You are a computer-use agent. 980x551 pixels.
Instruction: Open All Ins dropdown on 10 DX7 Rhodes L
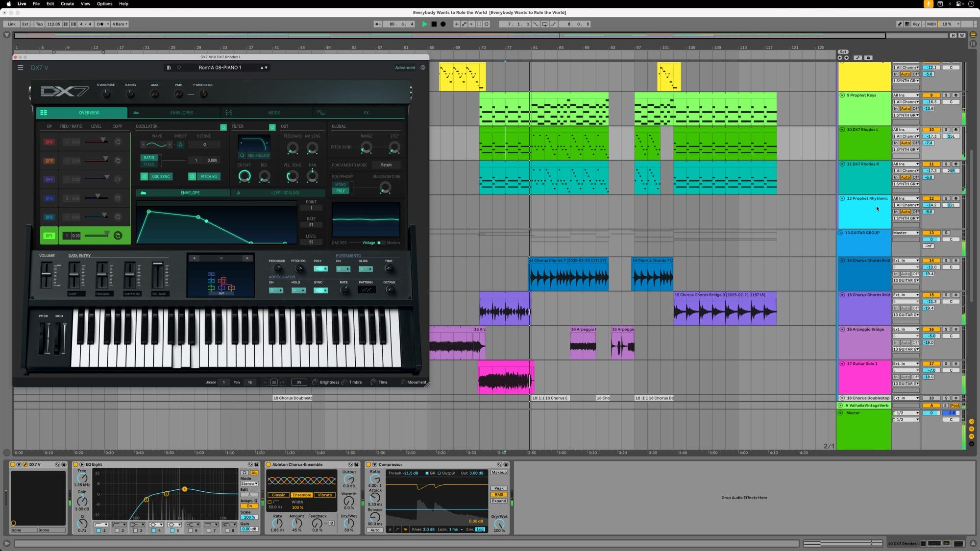pyautogui.click(x=906, y=130)
